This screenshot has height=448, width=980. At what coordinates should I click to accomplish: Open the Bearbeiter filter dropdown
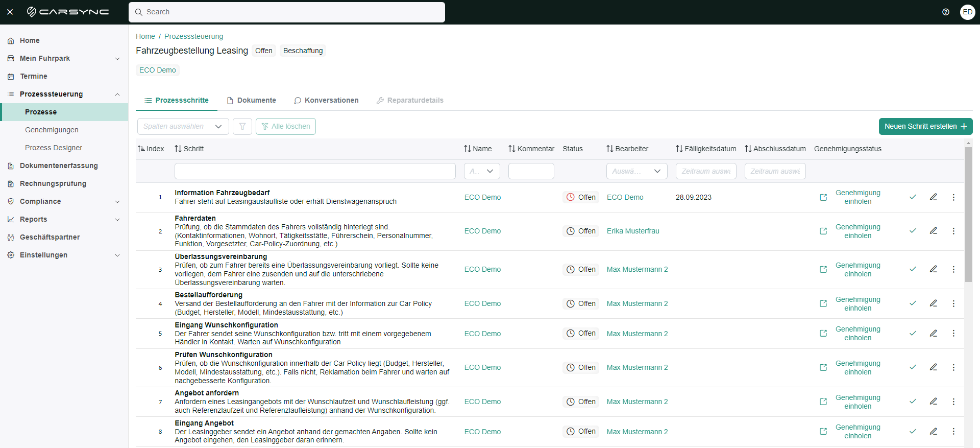637,171
